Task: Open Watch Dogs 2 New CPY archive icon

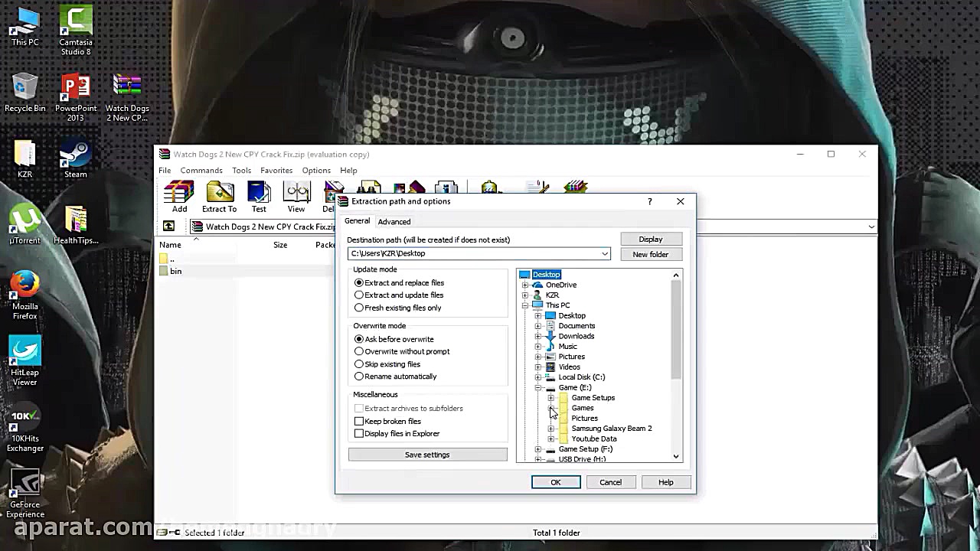Action: pyautogui.click(x=127, y=97)
